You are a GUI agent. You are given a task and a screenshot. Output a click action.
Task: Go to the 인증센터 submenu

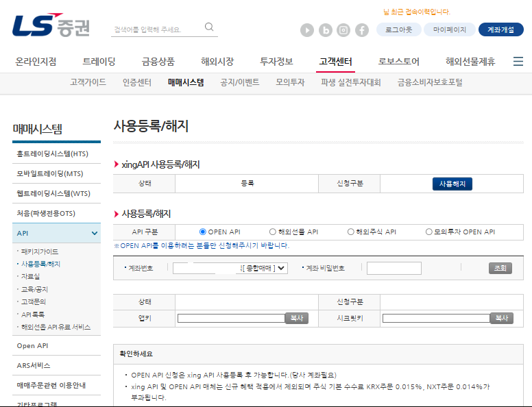tap(137, 82)
